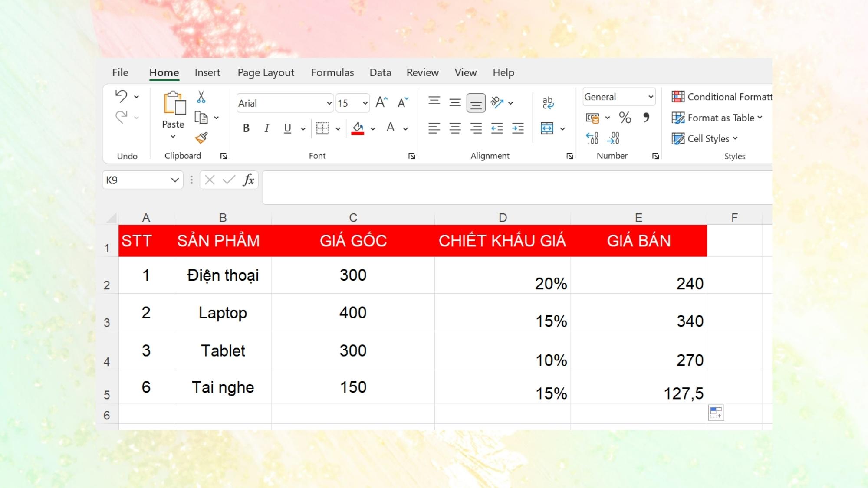Toggle the Currency format button
The image size is (868, 488).
click(592, 118)
